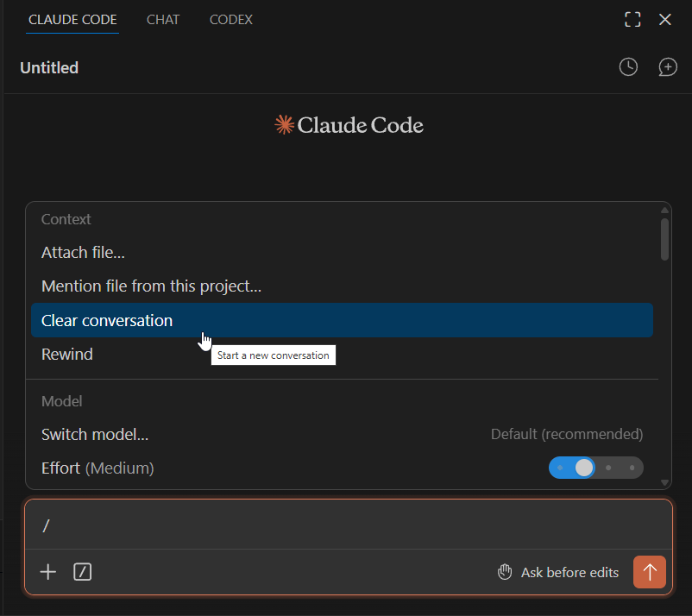The image size is (692, 616).
Task: Click the plus icon below the input
Action: coord(48,572)
